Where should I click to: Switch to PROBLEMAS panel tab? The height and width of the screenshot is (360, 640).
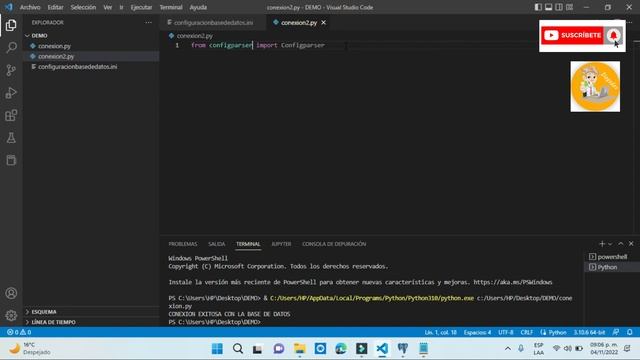[182, 244]
